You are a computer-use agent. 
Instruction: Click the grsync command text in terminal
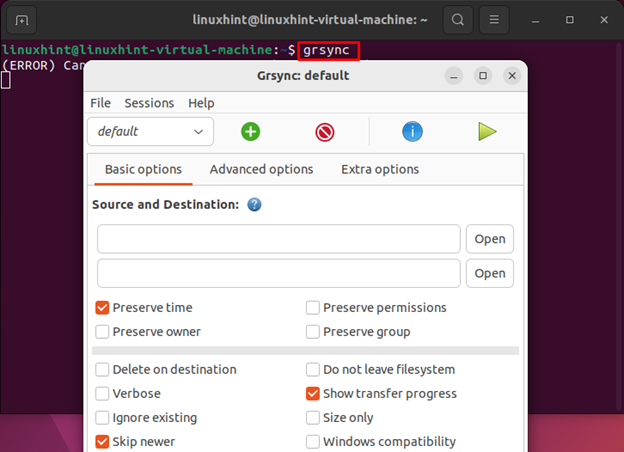point(326,51)
